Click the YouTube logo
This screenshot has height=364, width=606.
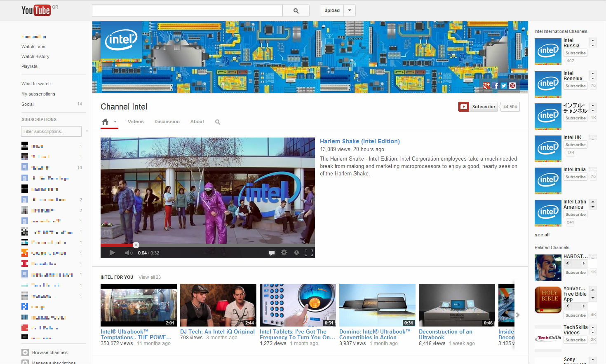coord(36,10)
